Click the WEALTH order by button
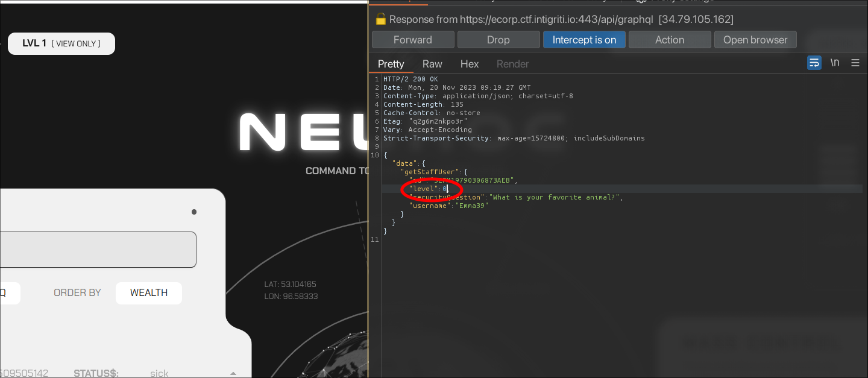The height and width of the screenshot is (378, 868). click(x=149, y=293)
